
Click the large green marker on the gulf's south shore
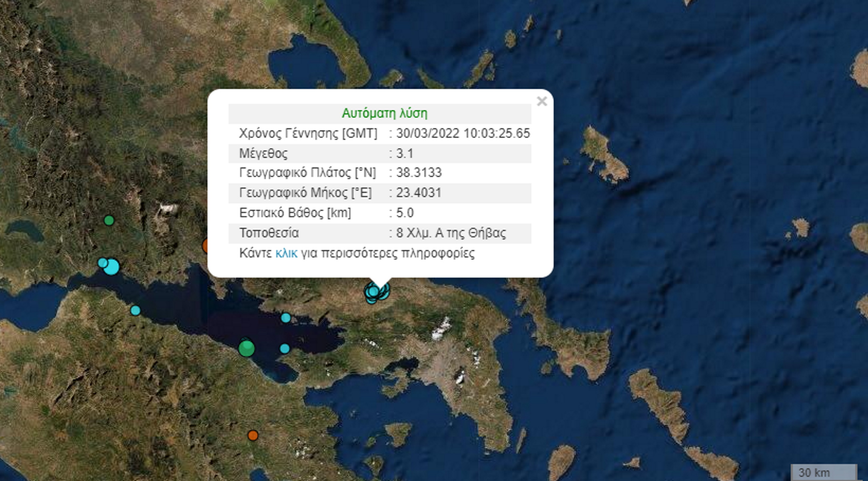pyautogui.click(x=246, y=348)
